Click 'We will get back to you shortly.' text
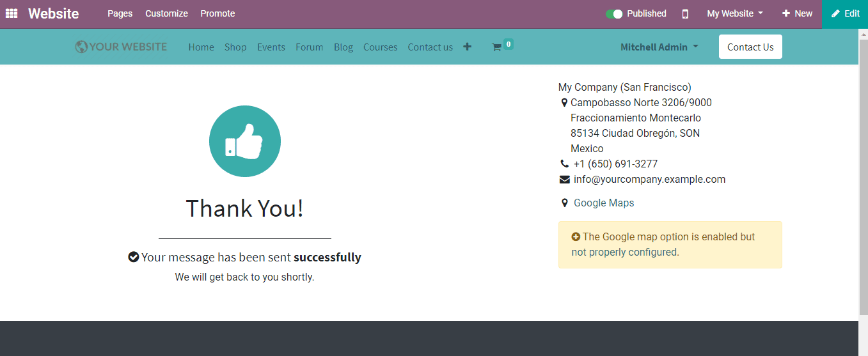This screenshot has height=356, width=868. point(245,277)
